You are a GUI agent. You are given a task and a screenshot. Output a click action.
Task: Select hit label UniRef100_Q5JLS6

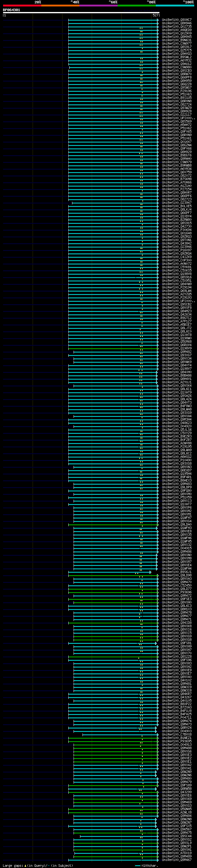tap(177, 430)
